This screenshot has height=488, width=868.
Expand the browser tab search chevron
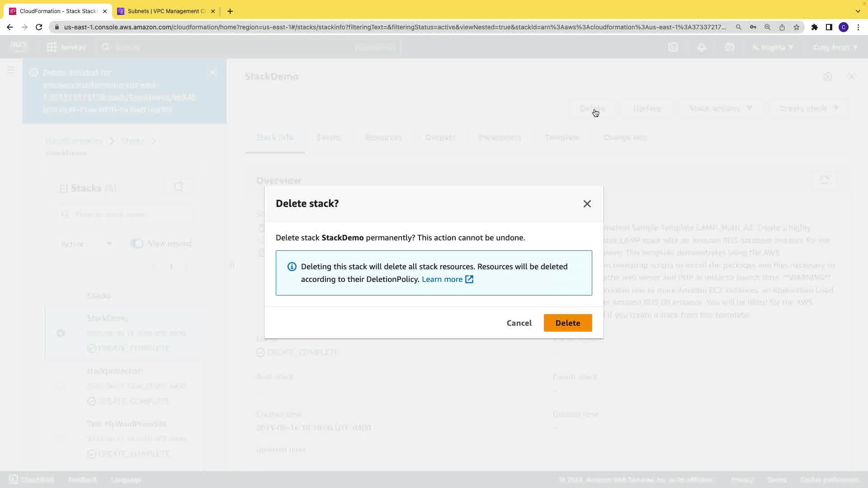[x=858, y=11]
